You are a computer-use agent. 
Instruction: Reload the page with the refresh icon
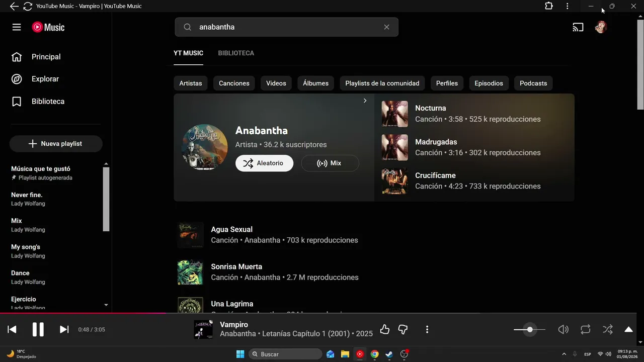[28, 6]
